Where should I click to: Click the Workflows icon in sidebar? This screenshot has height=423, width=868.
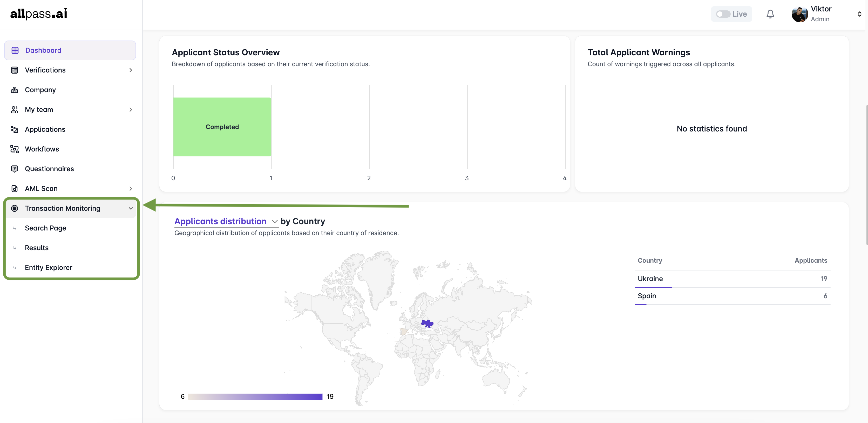coord(15,149)
